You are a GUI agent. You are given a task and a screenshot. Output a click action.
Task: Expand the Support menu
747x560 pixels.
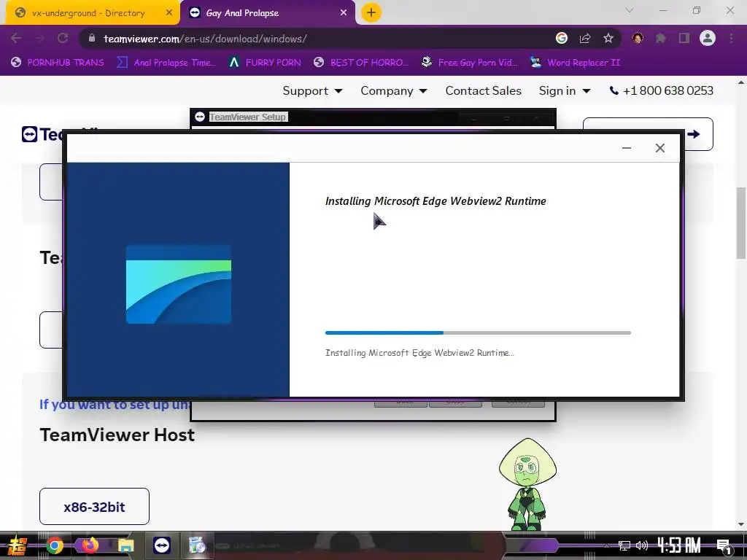pyautogui.click(x=312, y=90)
